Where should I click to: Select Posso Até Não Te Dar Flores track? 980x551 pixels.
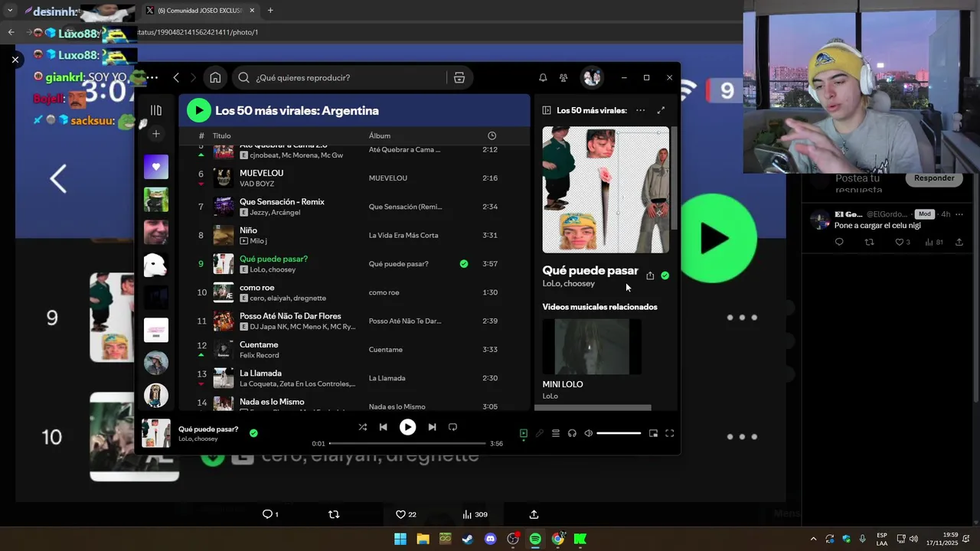290,316
